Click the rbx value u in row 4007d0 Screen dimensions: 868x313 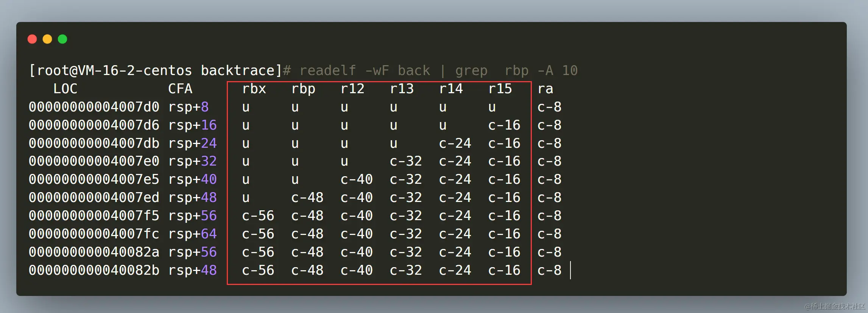[246, 108]
